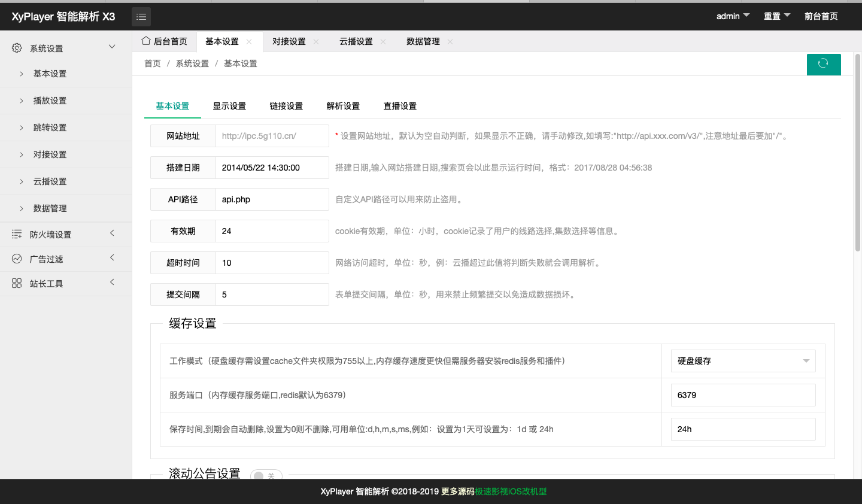Open the admin user dropdown
Image resolution: width=862 pixels, height=504 pixels.
click(x=733, y=16)
